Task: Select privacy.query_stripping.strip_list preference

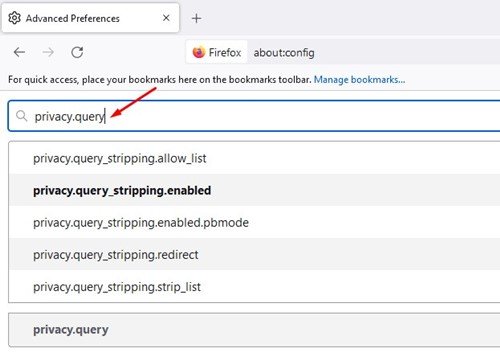Action: click(x=254, y=286)
